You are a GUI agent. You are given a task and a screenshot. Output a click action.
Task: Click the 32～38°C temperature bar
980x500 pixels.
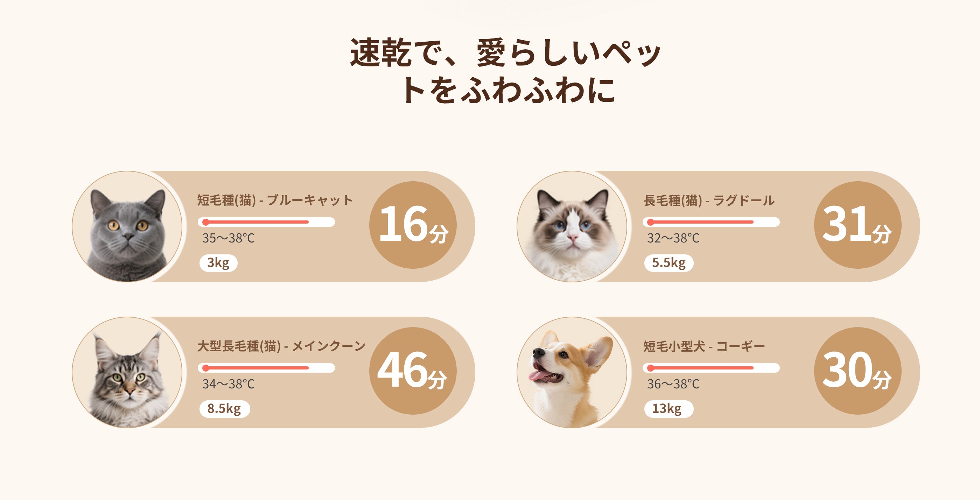[711, 222]
